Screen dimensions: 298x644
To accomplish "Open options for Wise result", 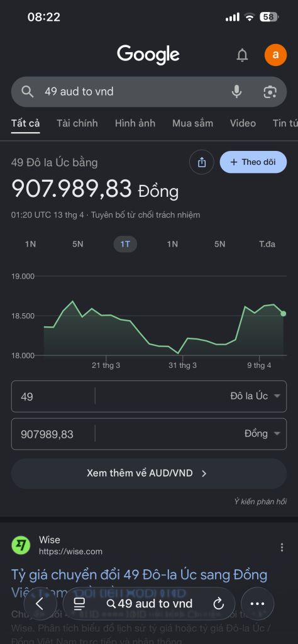I will tap(282, 547).
